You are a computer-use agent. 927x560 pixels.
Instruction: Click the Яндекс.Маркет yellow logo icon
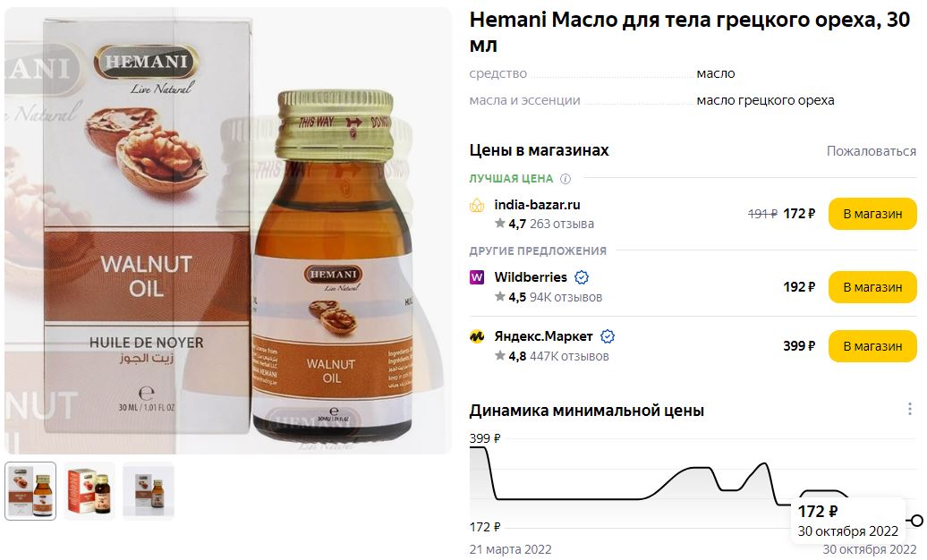[477, 336]
